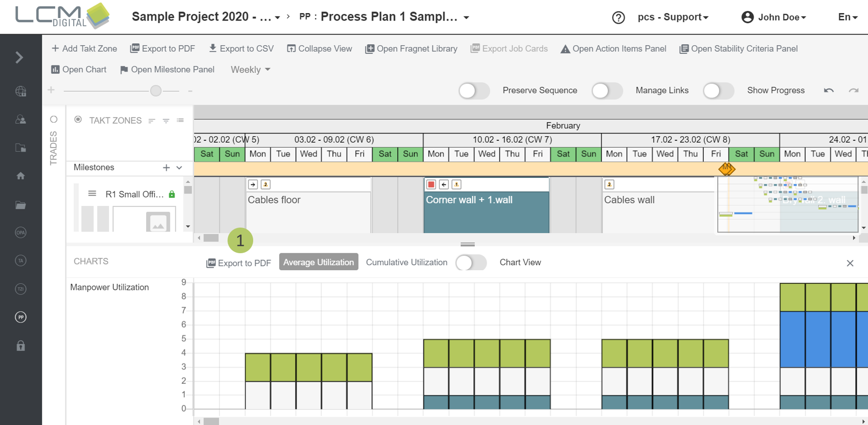Click the green lock on R1 Small Office
This screenshot has width=868, height=425.
click(172, 194)
